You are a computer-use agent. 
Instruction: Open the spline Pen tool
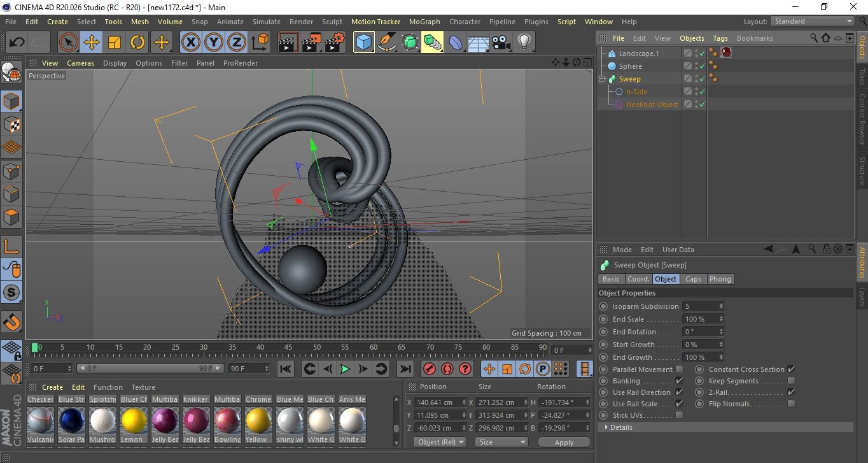point(386,43)
